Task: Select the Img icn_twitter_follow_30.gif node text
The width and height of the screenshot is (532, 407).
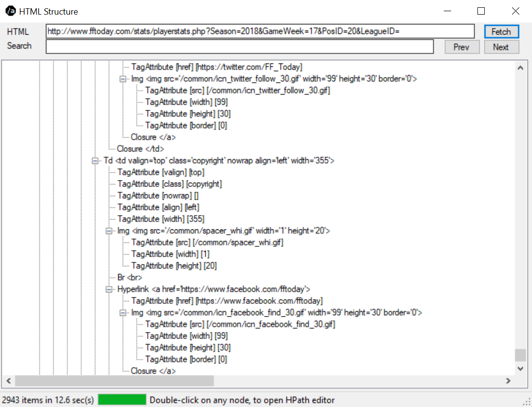Action: 274,79
